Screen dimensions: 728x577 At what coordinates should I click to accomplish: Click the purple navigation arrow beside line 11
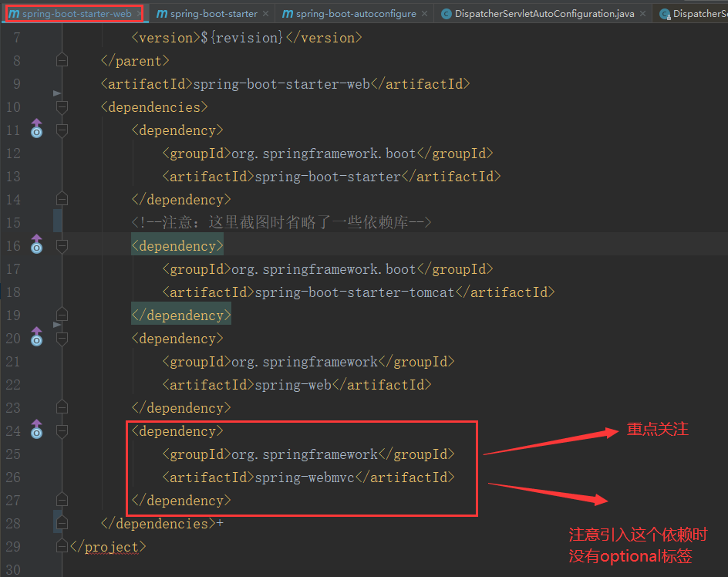click(36, 123)
